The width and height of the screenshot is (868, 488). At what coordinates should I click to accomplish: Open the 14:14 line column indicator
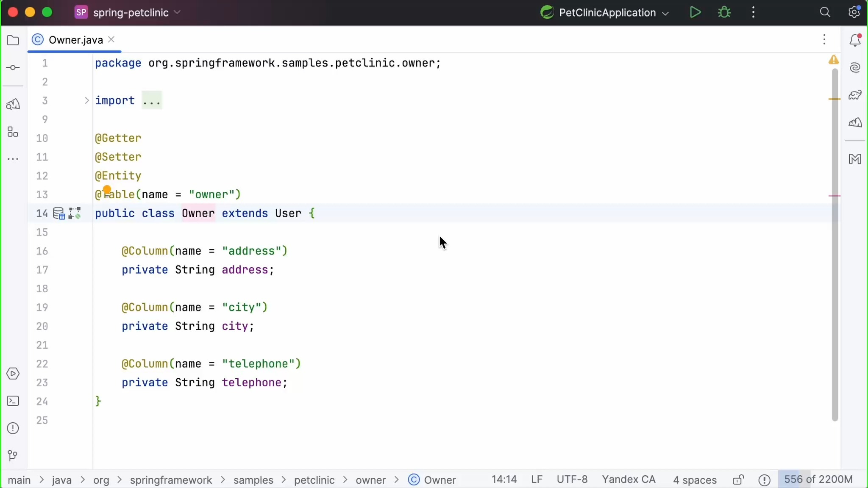point(504,480)
